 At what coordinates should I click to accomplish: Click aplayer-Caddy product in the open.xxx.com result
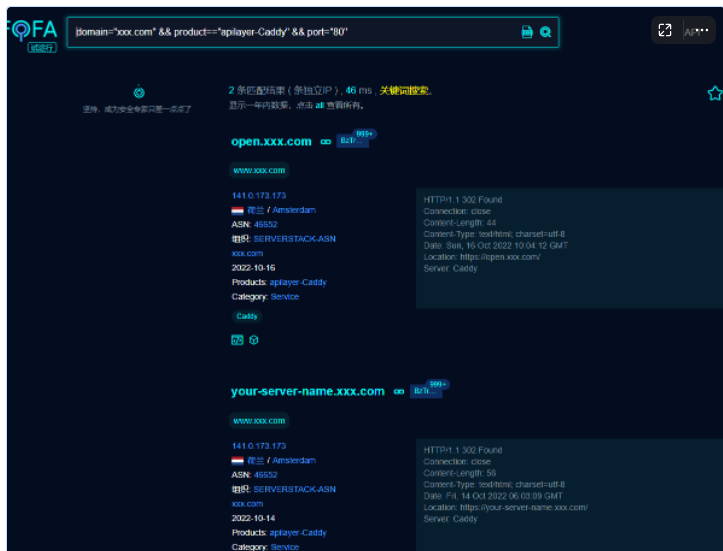298,282
